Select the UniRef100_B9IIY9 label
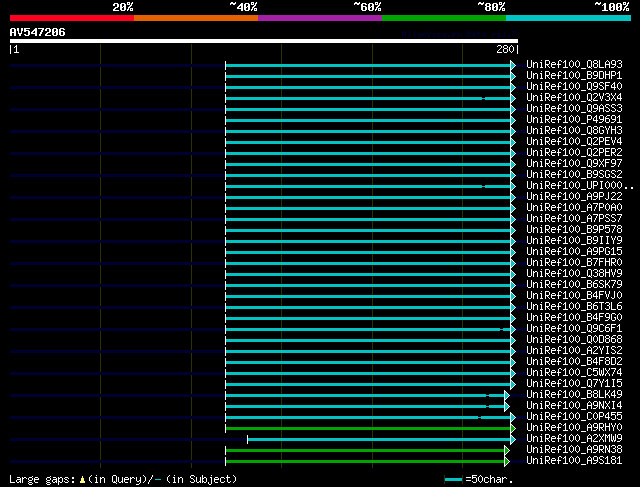 pos(574,241)
